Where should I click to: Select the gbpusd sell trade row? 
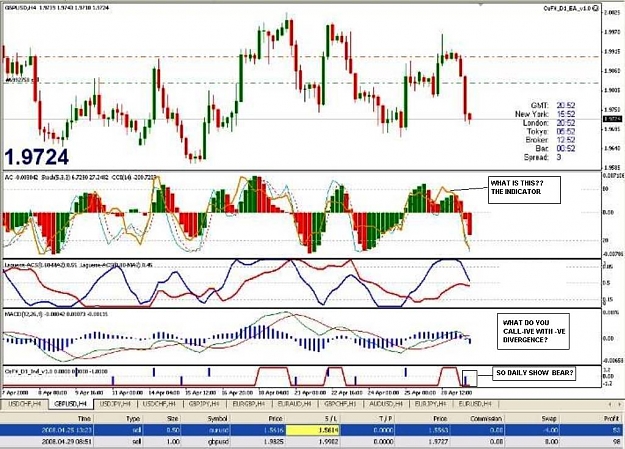tap(311, 441)
